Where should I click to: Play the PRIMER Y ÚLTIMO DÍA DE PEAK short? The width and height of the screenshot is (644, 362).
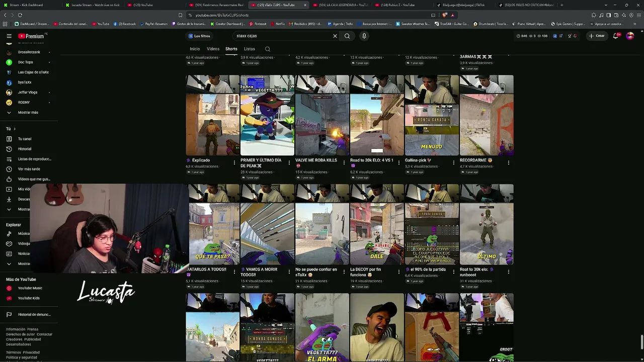(268, 115)
